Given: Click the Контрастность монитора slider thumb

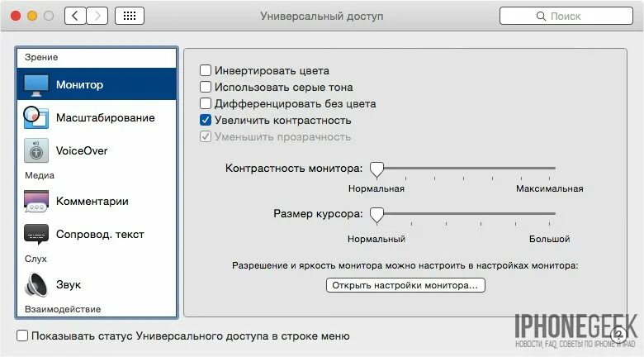Looking at the screenshot, I should pyautogui.click(x=376, y=169).
